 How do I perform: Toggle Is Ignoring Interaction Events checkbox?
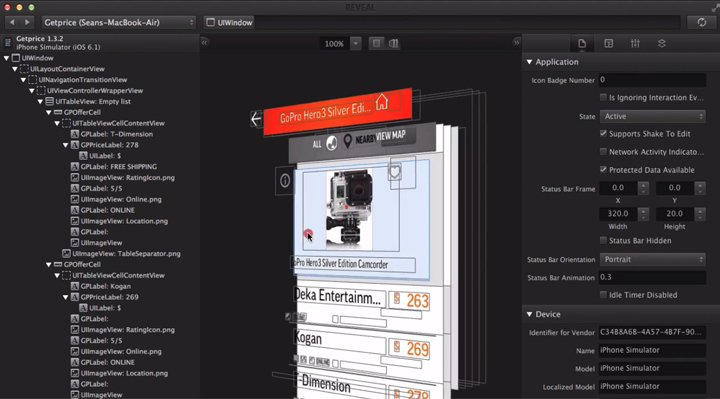point(603,97)
